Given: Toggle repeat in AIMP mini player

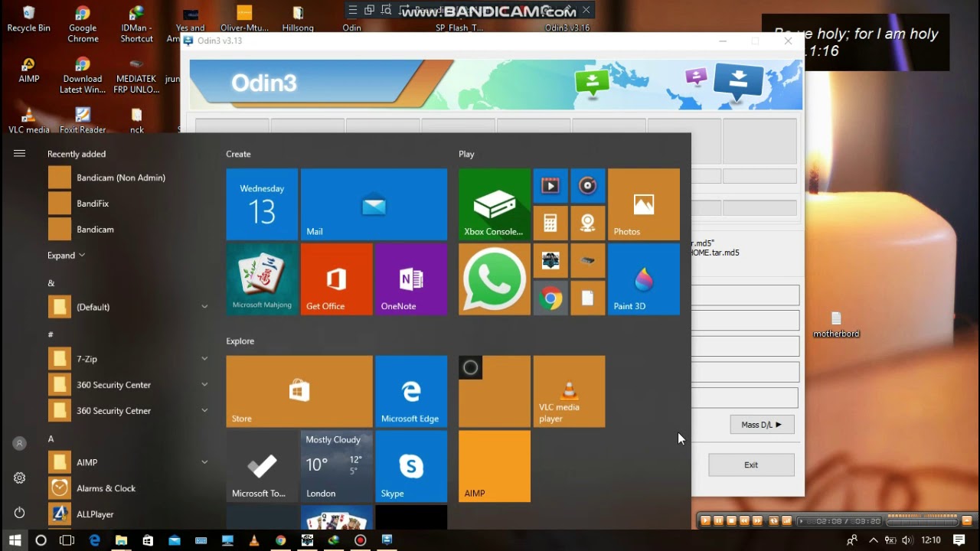Looking at the screenshot, I should (773, 521).
